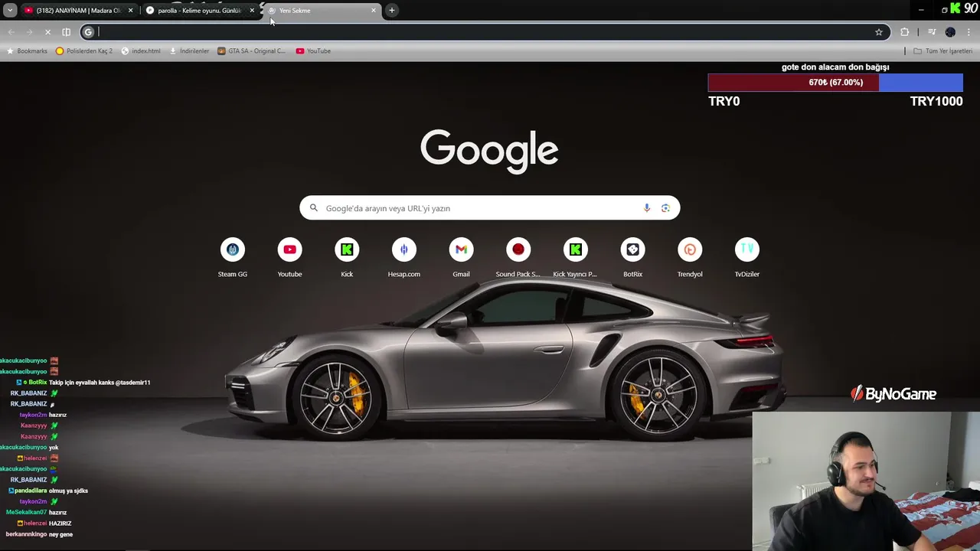Open Chrome three-dot menu
980x551 pixels.
969,32
